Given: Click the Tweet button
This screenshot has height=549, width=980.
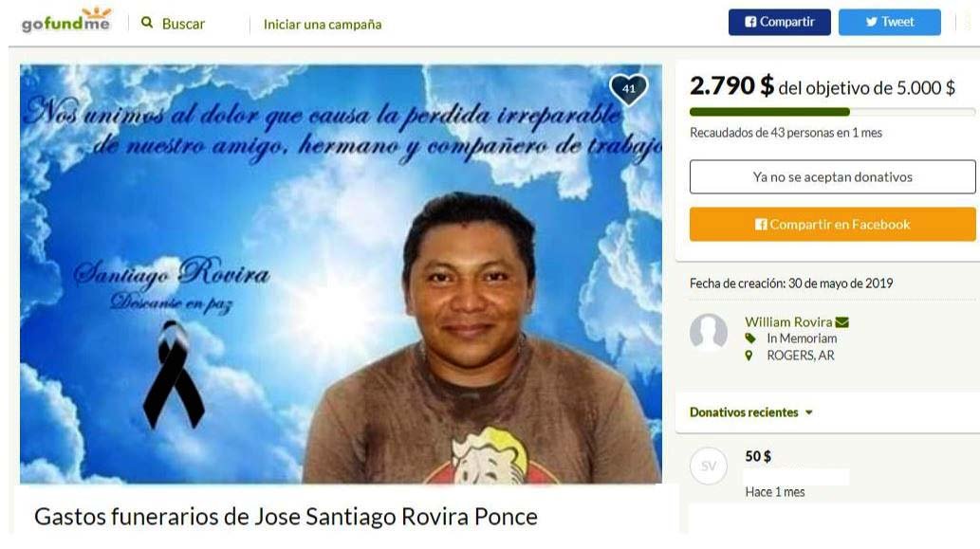Looking at the screenshot, I should [x=889, y=22].
